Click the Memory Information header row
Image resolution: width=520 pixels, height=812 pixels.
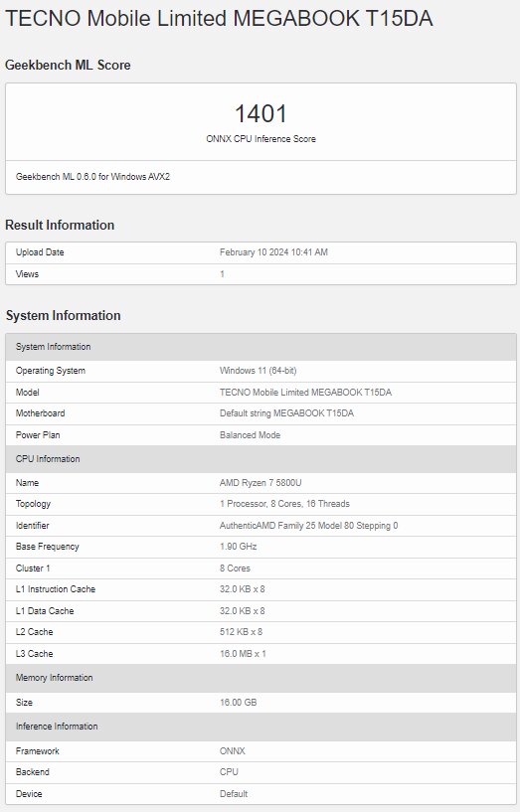point(260,678)
